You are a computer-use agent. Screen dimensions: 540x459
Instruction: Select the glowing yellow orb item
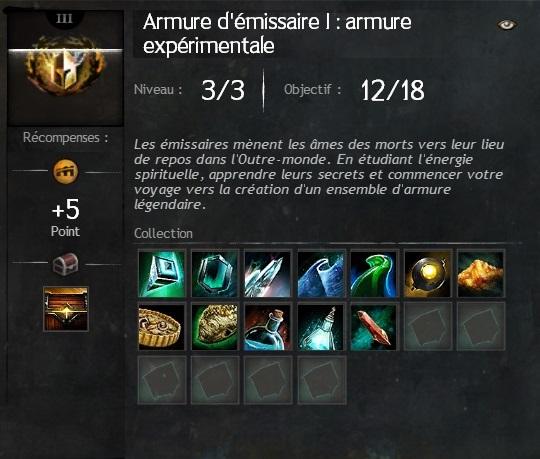click(x=427, y=274)
